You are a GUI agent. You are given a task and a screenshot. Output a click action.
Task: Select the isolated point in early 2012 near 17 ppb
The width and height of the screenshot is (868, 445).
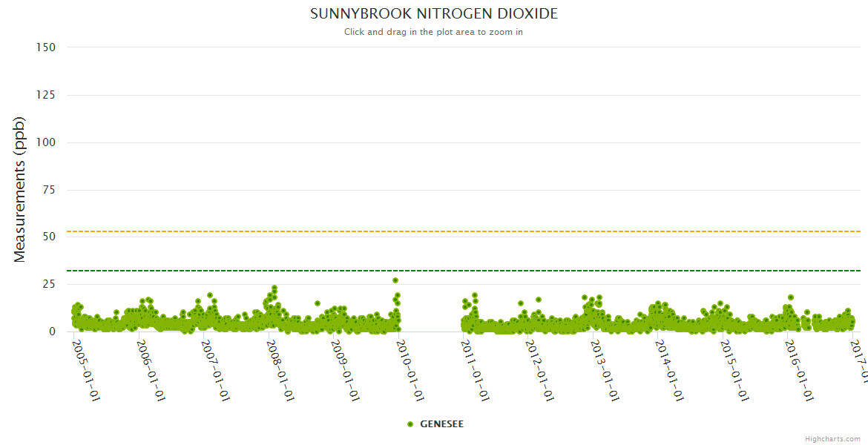click(x=539, y=300)
